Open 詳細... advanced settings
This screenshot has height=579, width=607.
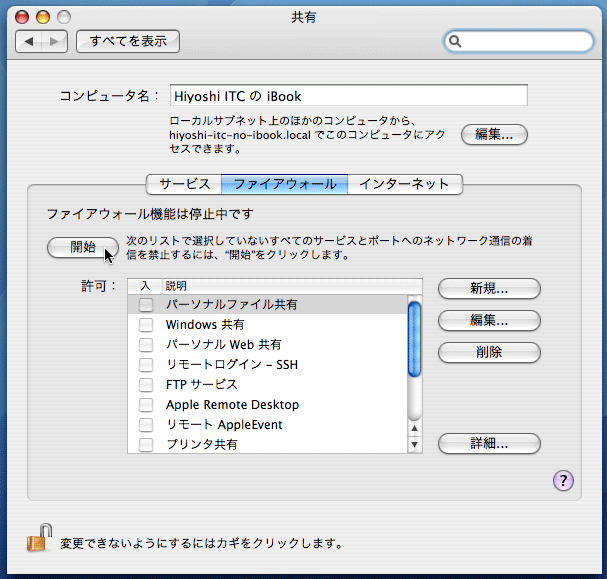point(489,444)
